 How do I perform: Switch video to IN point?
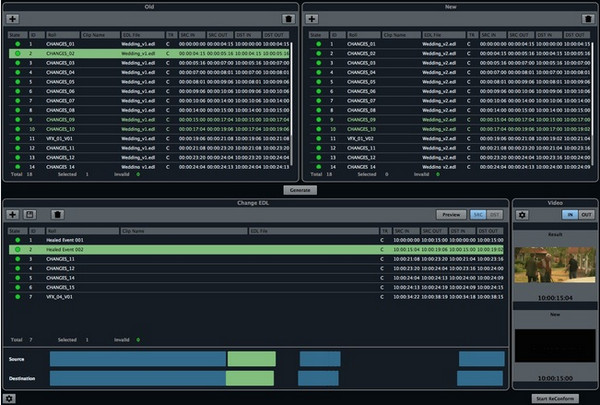(570, 214)
